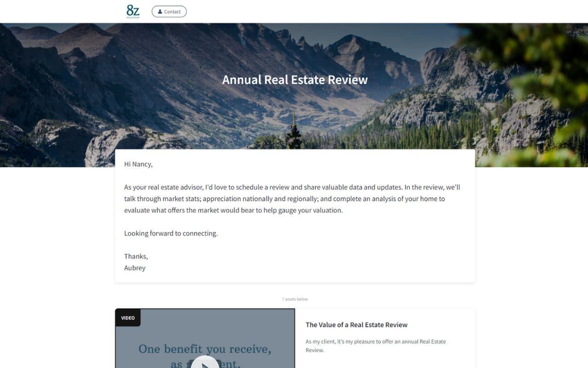Viewport: 588px width, 368px height.
Task: Click the "Aubrey" signature name
Action: coord(135,268)
